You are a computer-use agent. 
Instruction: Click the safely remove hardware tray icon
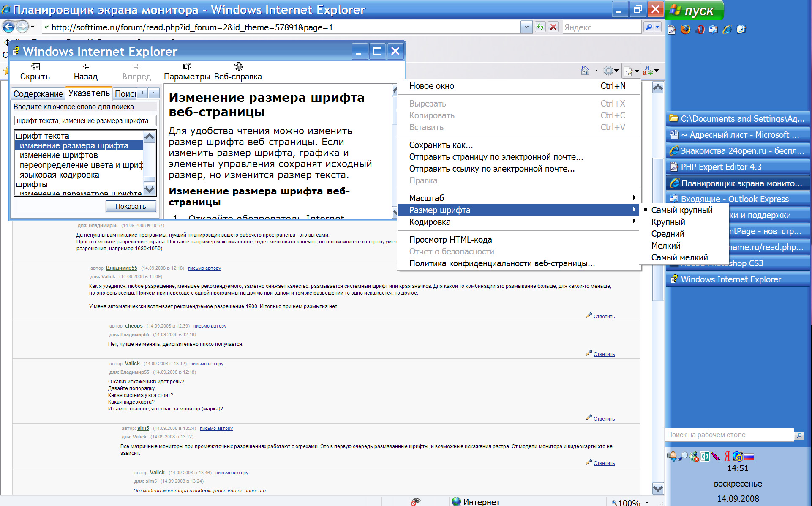tap(672, 456)
